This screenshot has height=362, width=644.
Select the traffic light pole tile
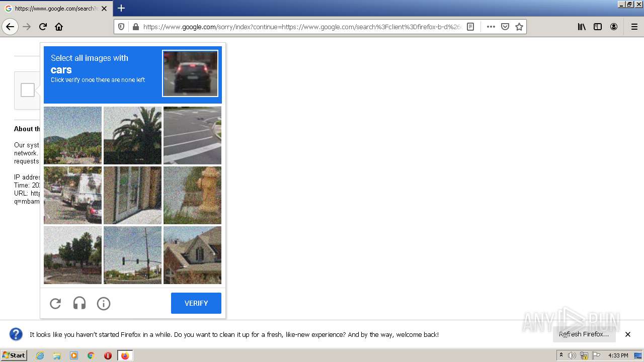coord(132,255)
